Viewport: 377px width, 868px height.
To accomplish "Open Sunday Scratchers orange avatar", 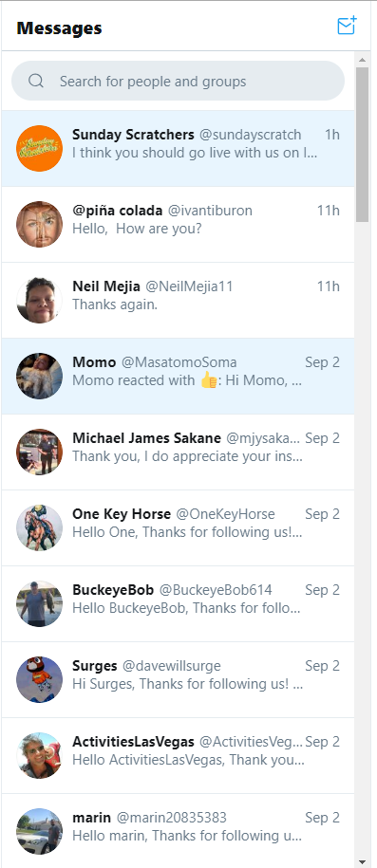I will tap(39, 148).
